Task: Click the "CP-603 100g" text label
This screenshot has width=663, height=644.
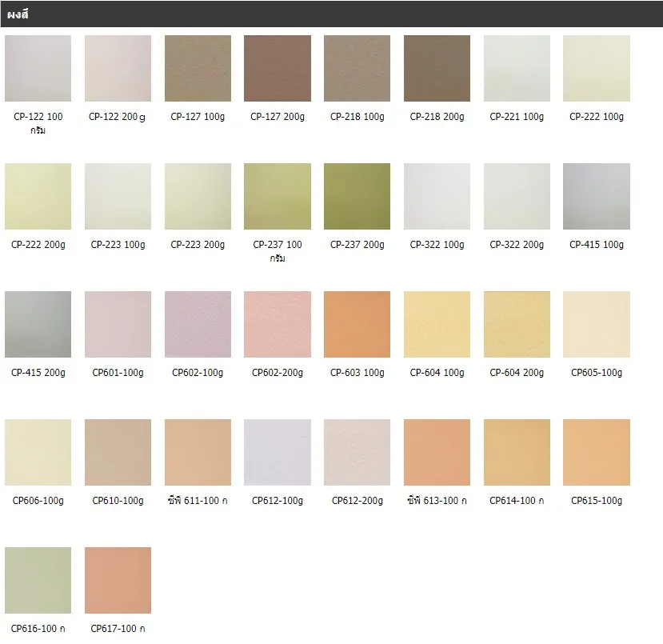Action: (x=357, y=373)
